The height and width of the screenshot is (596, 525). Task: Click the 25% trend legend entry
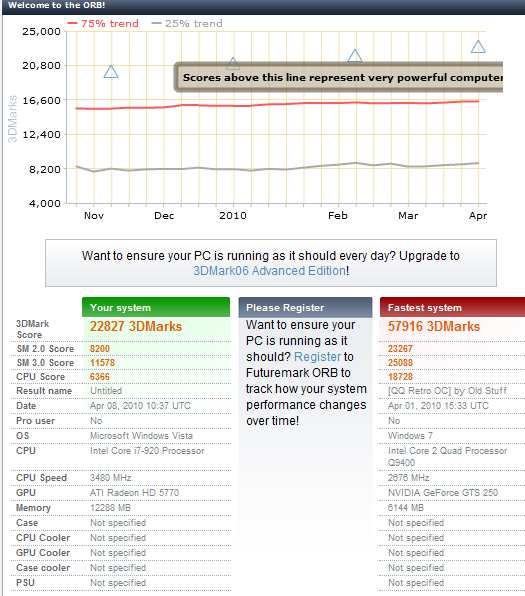[187, 24]
